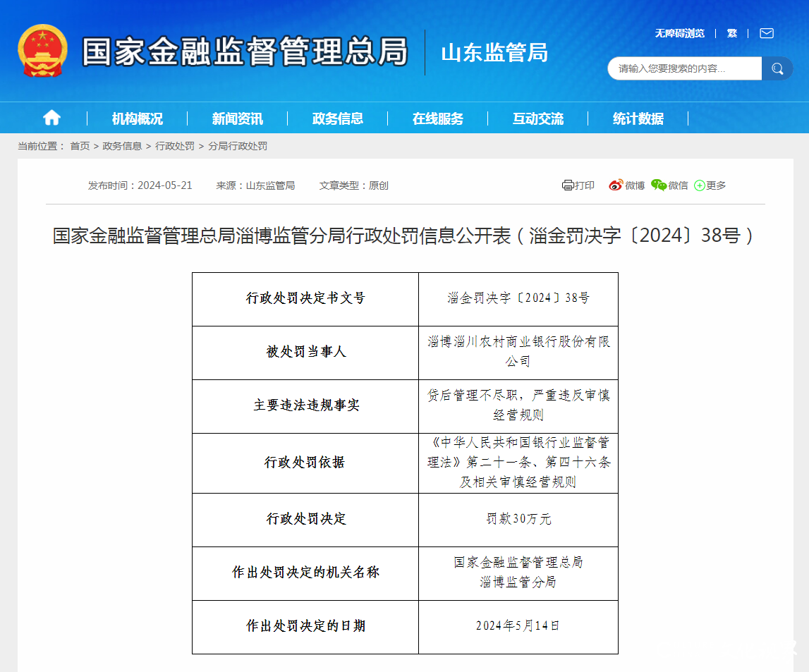809x672 pixels.
Task: Select the 行政处罚决定书文号 cell
Action: [x=305, y=299]
